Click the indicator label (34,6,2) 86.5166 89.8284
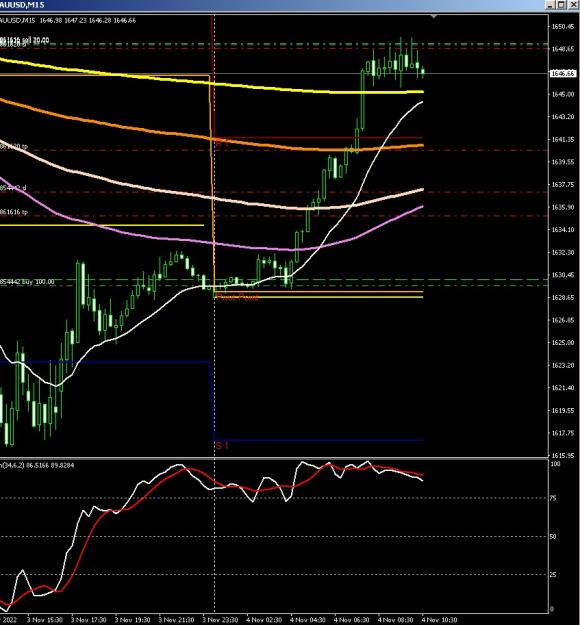The height and width of the screenshot is (625, 580). [x=38, y=465]
